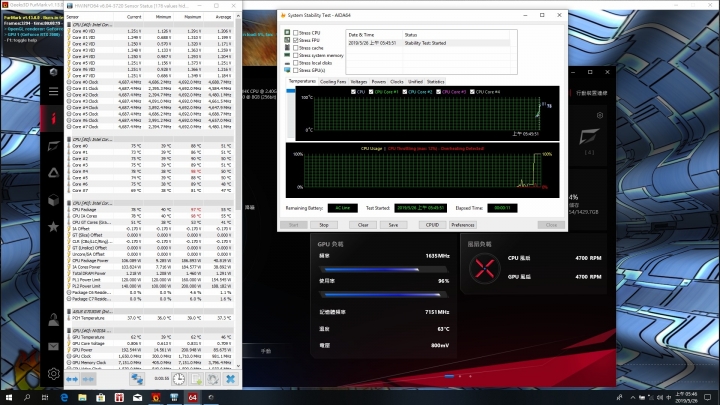
Task: Open taskbar search magnifier
Action: tap(27, 398)
